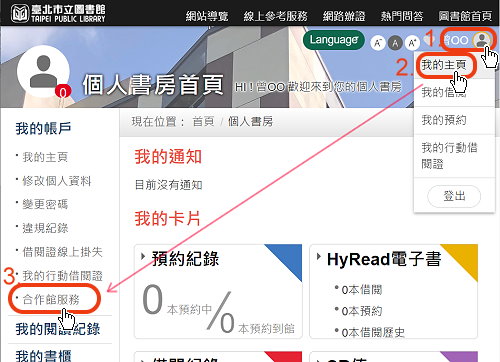Image resolution: width=500 pixels, height=362 pixels.
Task: Open the 線上參考服務 menu item
Action: pos(275,16)
